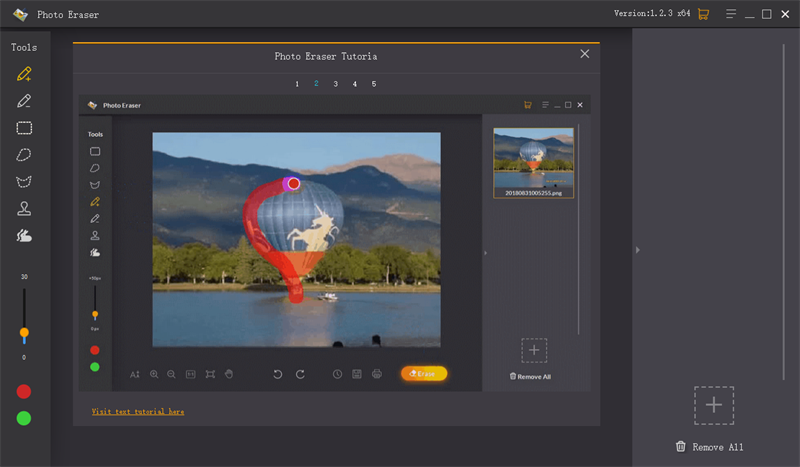Image resolution: width=800 pixels, height=467 pixels.
Task: Click the fit-to-screen icon in tutorial preview
Action: (210, 374)
